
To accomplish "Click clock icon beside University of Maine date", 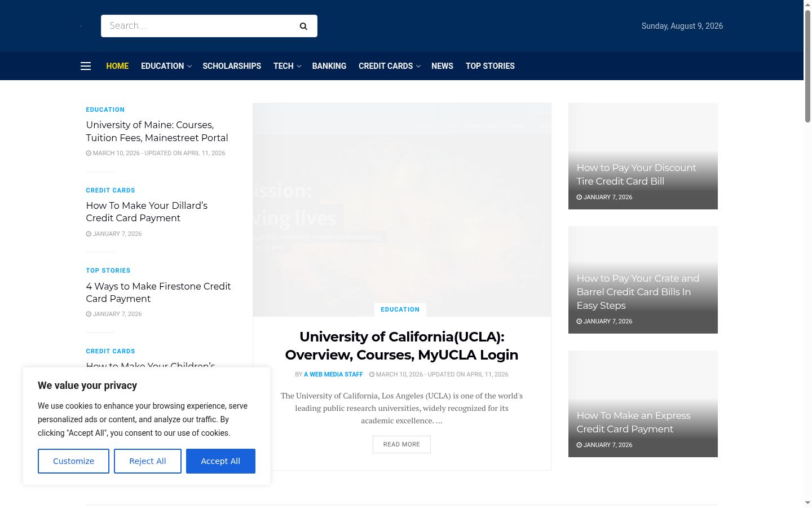I will (x=89, y=153).
